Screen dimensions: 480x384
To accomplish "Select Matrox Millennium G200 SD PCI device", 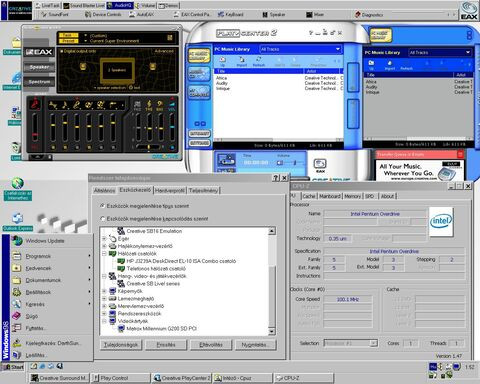I will (x=161, y=329).
